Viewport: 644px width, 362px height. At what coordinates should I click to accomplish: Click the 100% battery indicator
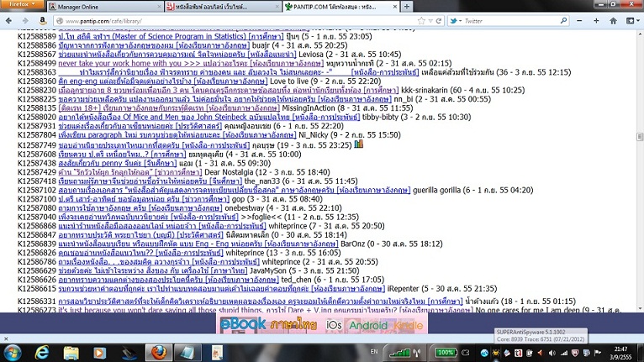(x=446, y=353)
